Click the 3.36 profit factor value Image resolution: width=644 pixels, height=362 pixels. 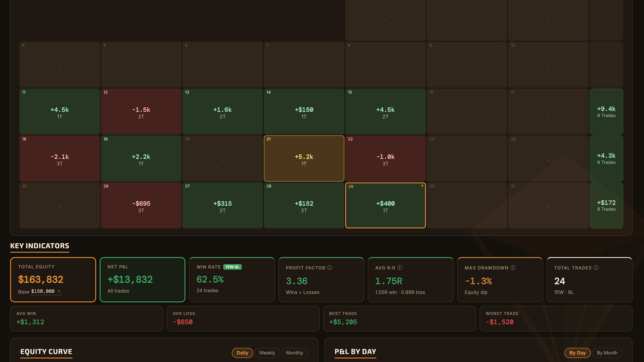297,281
